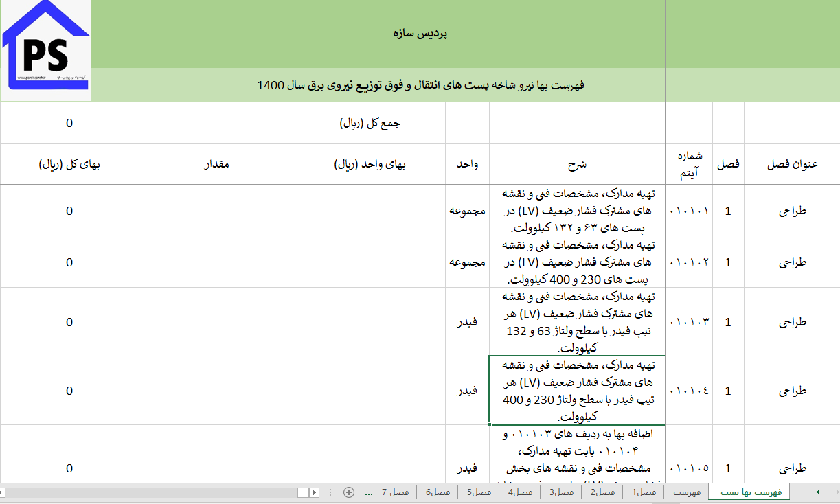Switch to the فصل2 sheet tab
This screenshot has height=504, width=840.
tap(602, 492)
